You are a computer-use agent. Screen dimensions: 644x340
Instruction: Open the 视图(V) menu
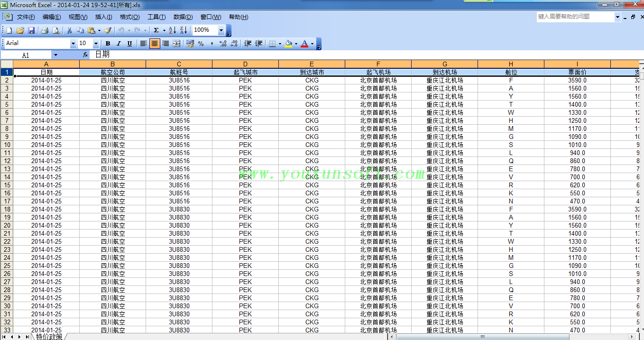[78, 17]
